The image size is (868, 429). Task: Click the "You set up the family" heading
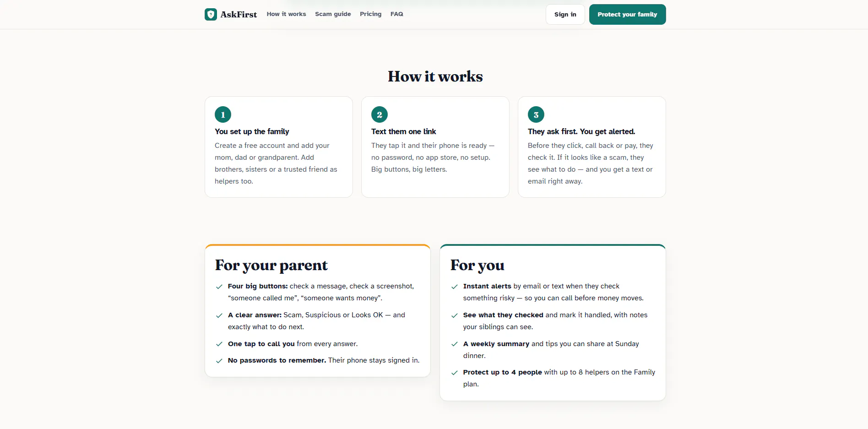[x=252, y=131]
